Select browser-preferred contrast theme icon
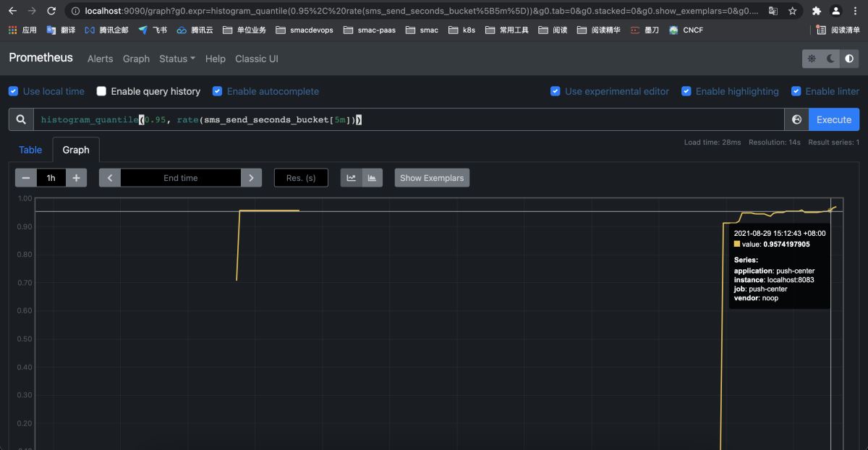868x450 pixels. 848,59
